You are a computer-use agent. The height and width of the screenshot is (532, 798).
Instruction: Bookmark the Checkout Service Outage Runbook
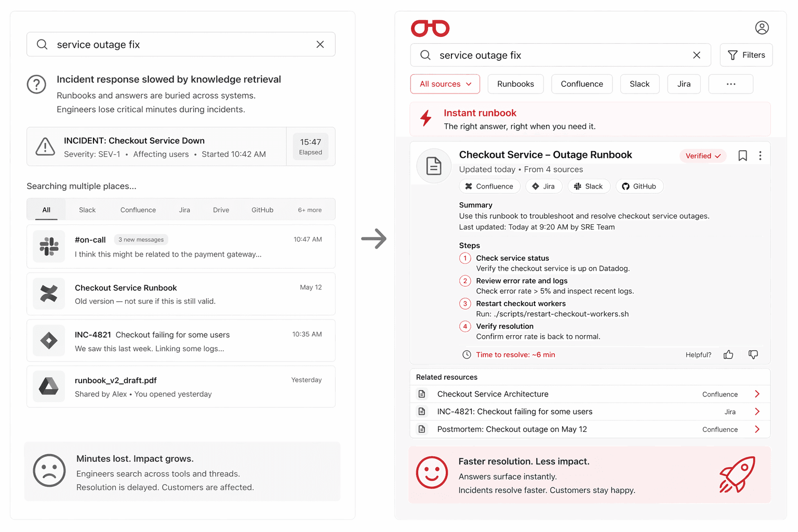(743, 156)
